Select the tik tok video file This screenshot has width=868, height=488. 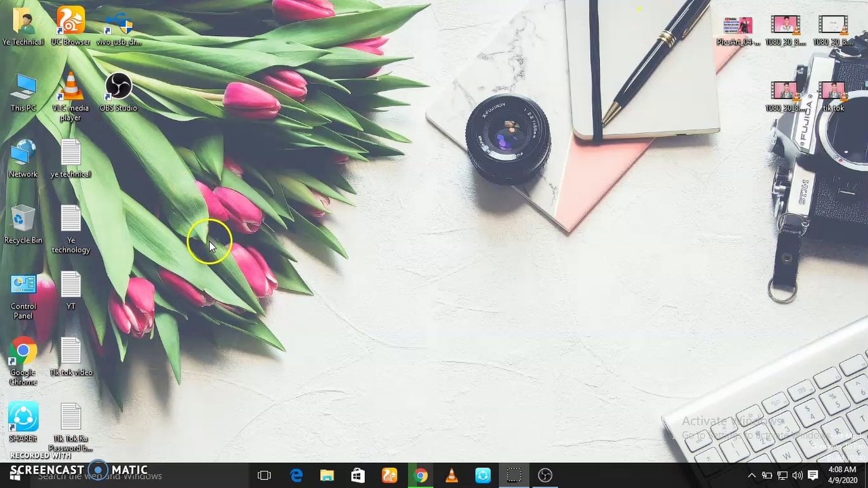click(x=833, y=97)
